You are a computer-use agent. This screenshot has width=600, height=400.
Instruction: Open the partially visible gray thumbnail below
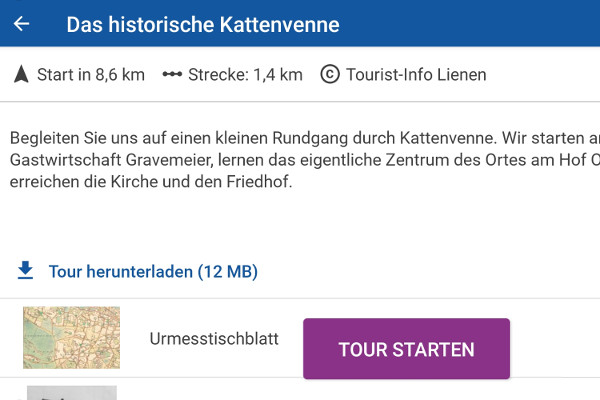(x=72, y=393)
